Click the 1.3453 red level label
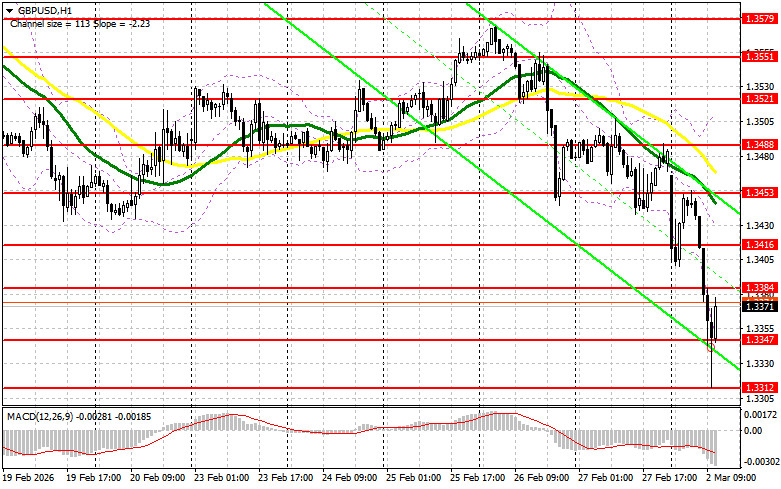This screenshot has width=781, height=489. point(759,192)
